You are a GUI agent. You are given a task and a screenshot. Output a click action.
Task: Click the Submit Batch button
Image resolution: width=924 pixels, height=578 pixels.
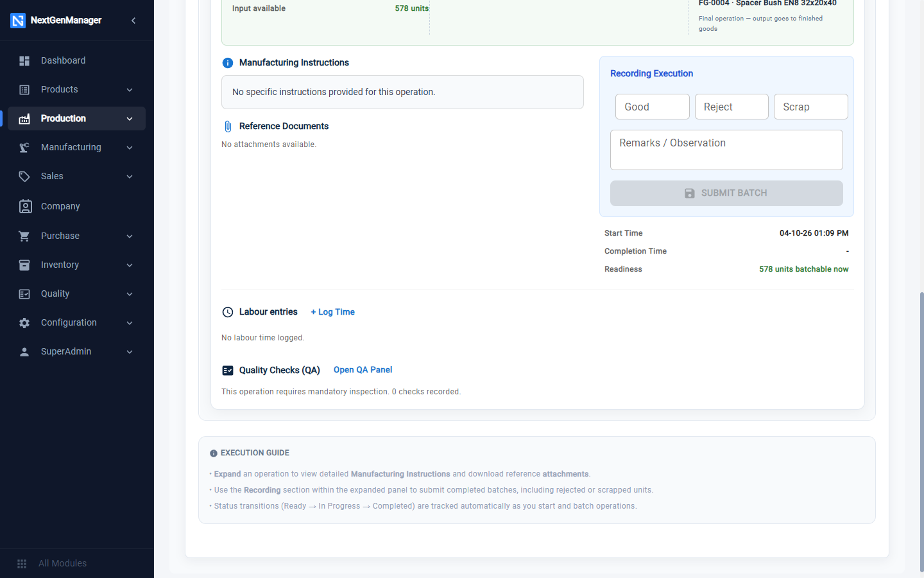(726, 193)
